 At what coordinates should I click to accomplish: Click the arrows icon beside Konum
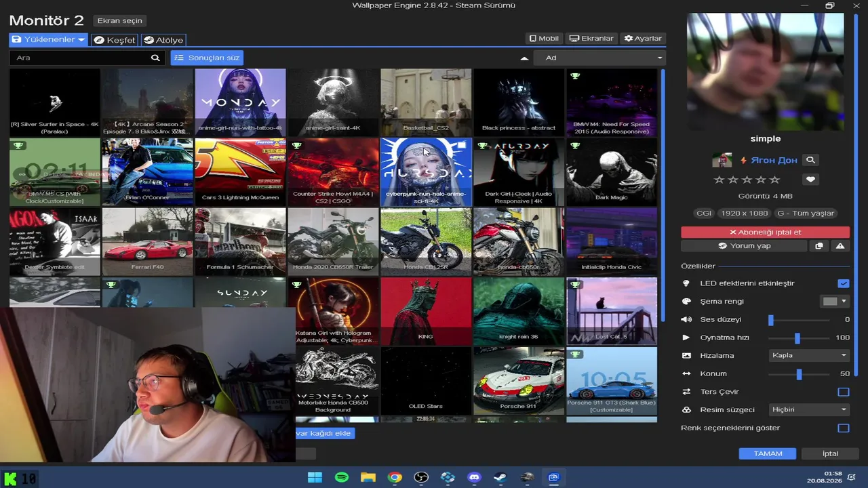(x=686, y=373)
